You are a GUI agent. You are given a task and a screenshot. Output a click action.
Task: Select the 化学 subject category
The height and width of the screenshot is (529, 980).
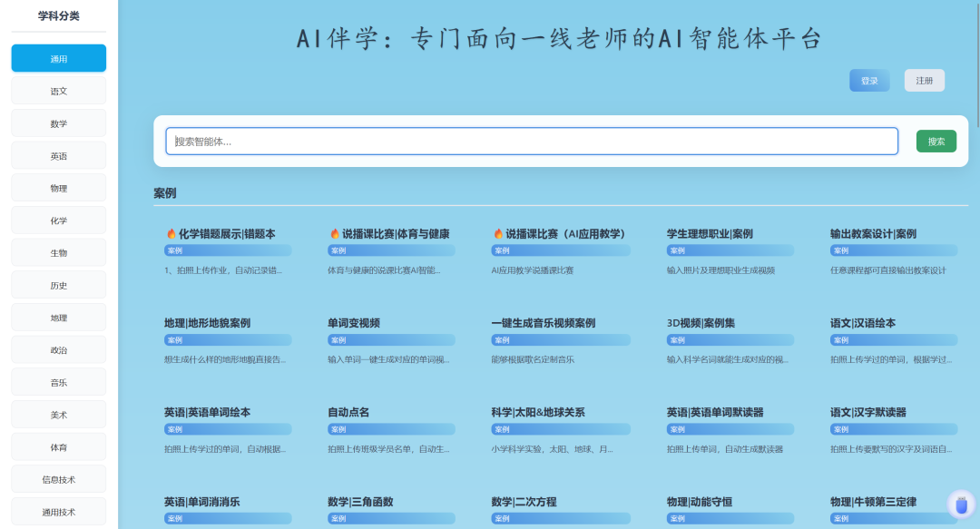59,220
